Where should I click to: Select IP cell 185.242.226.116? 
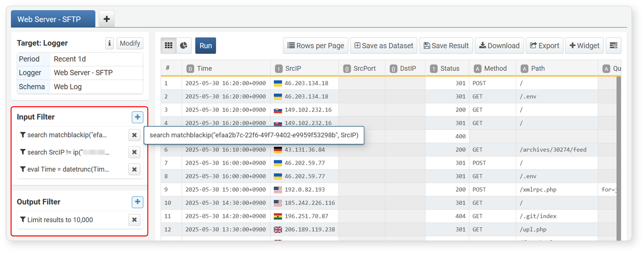pos(304,203)
